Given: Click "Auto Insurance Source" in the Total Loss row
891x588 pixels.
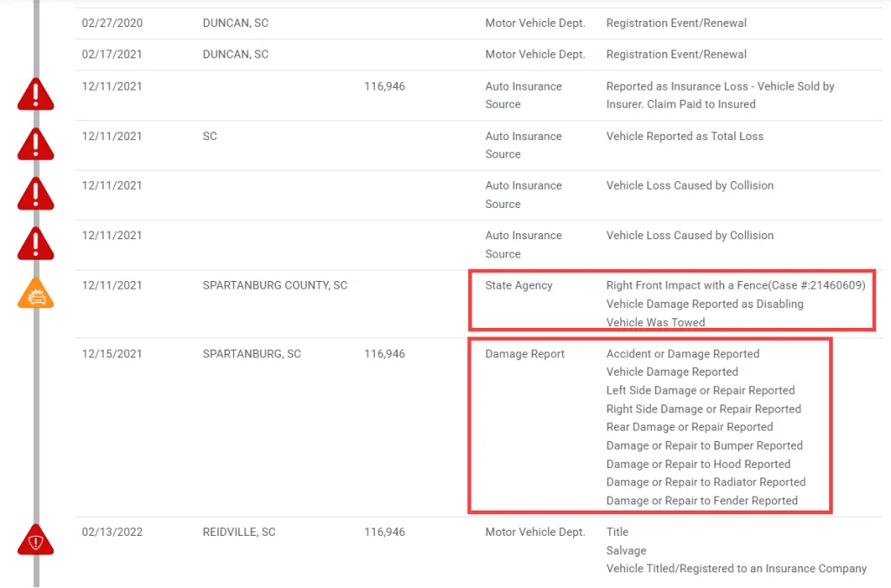Looking at the screenshot, I should (523, 145).
